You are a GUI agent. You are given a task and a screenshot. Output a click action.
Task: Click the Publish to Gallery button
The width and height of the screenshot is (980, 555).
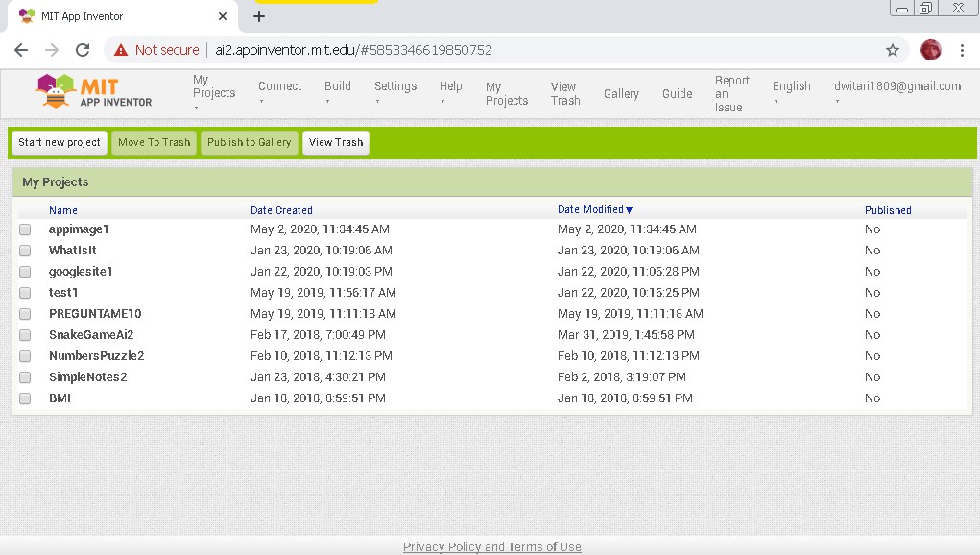[x=250, y=142]
